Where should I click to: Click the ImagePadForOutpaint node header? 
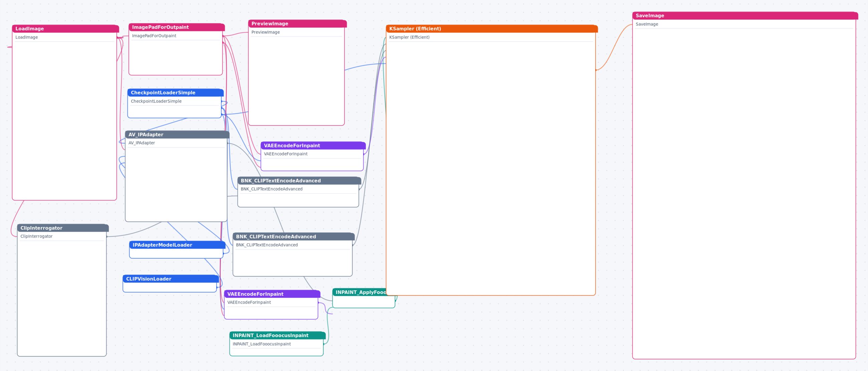177,27
